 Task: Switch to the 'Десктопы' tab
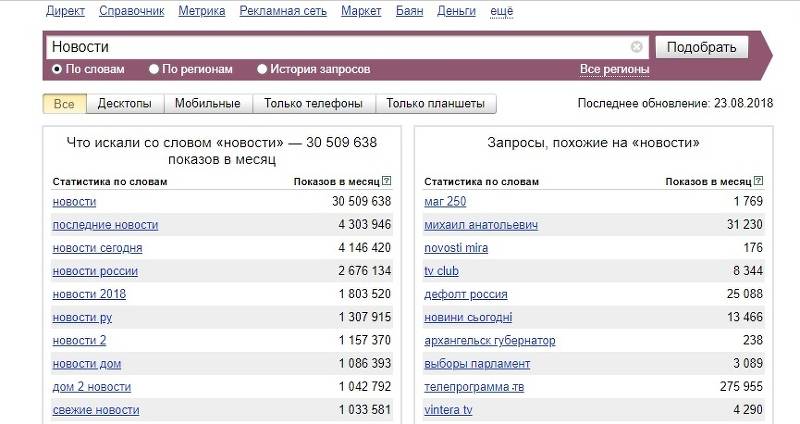pyautogui.click(x=124, y=104)
